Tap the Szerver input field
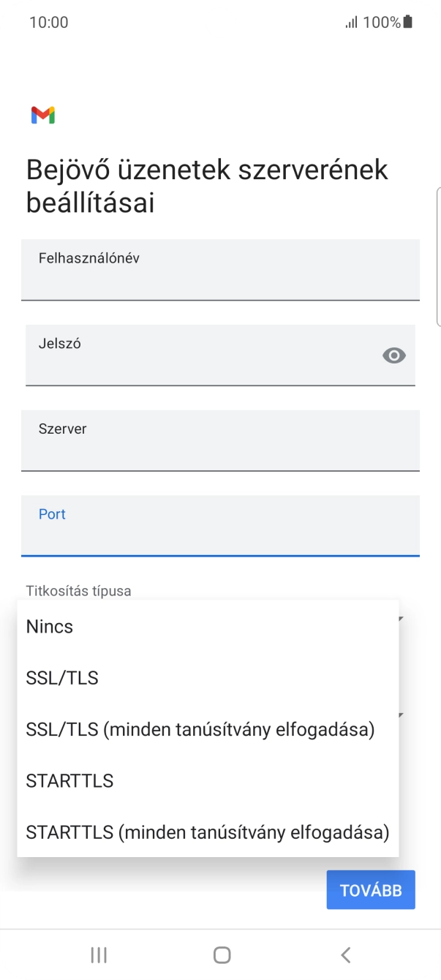This screenshot has width=441, height=980. coord(221,441)
